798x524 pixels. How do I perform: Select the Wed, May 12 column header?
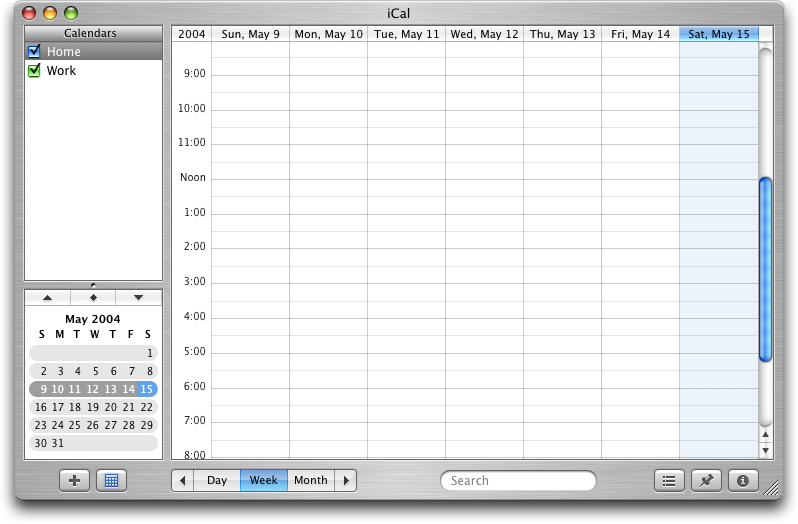click(x=484, y=34)
